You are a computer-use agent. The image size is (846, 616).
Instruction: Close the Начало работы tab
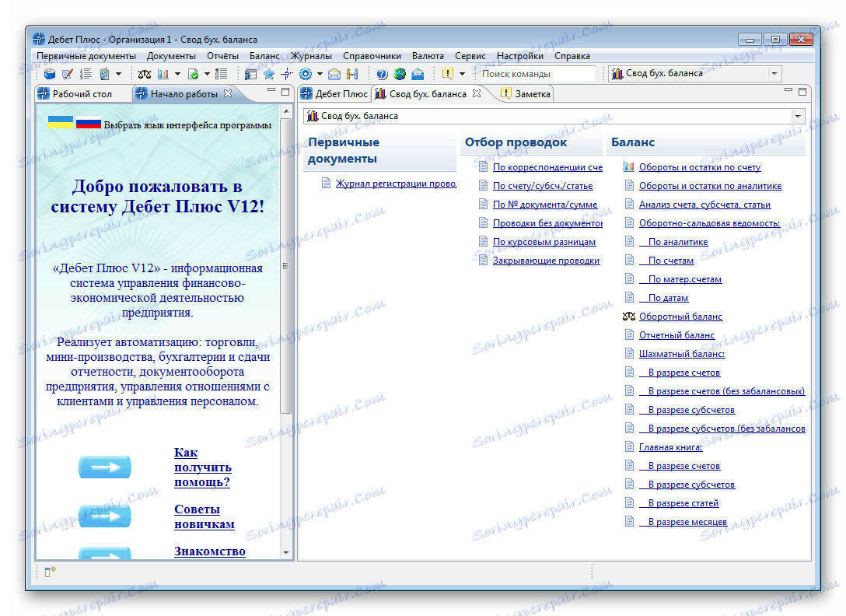click(228, 93)
